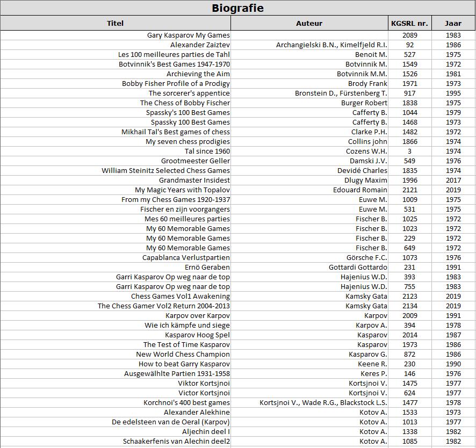This screenshot has width=476, height=448.
Task: Select KGSRL number 2121
Action: coord(410,190)
